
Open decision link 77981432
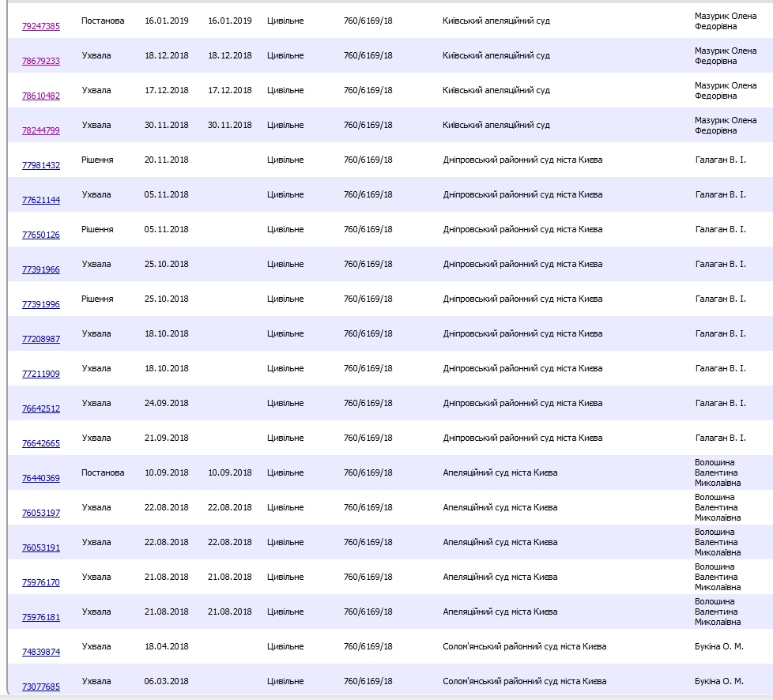(41, 165)
